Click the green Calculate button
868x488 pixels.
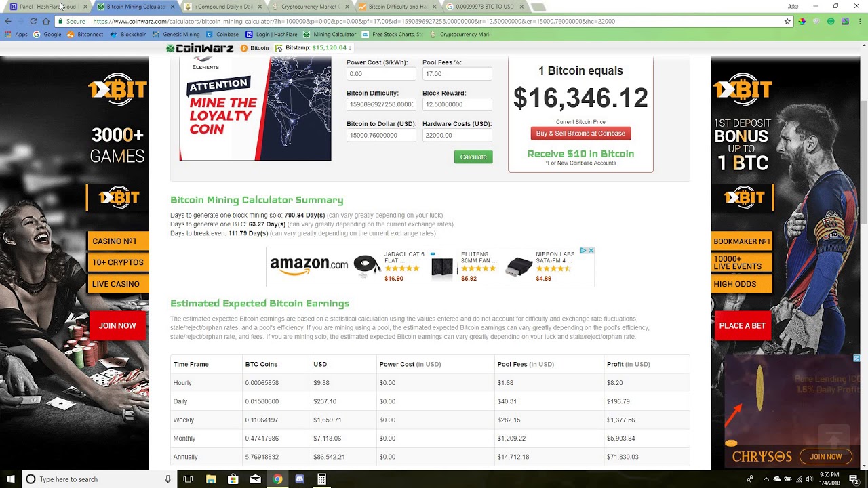[473, 157]
